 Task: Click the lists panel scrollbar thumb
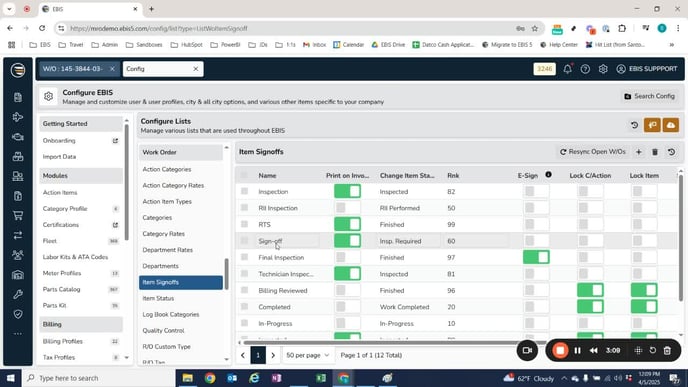(226, 274)
